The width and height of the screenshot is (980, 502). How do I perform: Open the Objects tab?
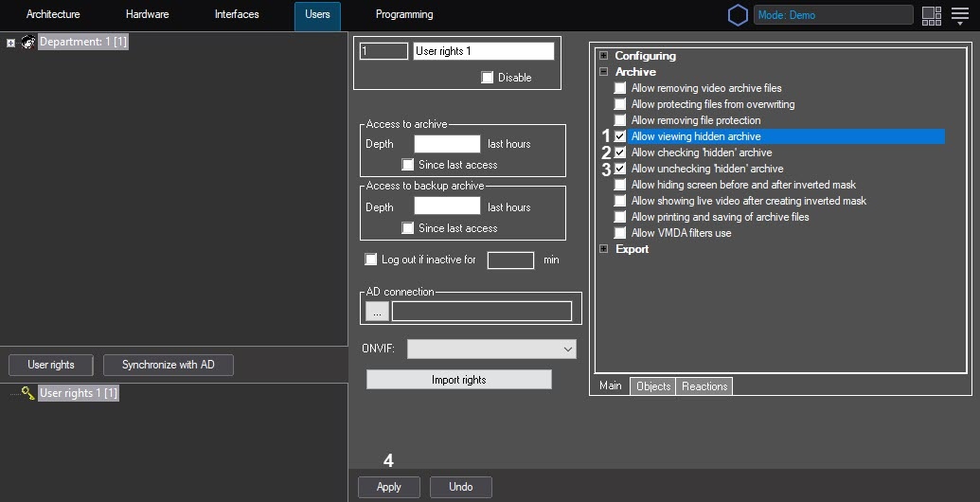pyautogui.click(x=653, y=386)
